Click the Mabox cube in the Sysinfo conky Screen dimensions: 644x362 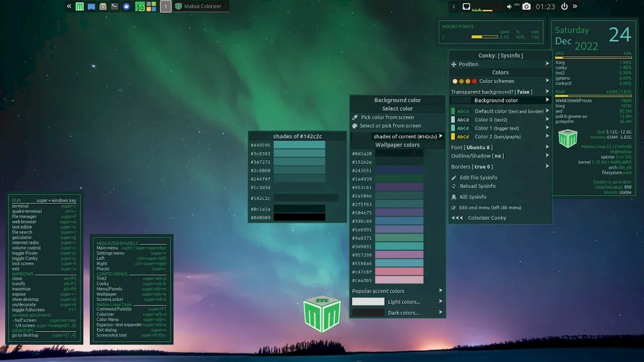(x=567, y=138)
